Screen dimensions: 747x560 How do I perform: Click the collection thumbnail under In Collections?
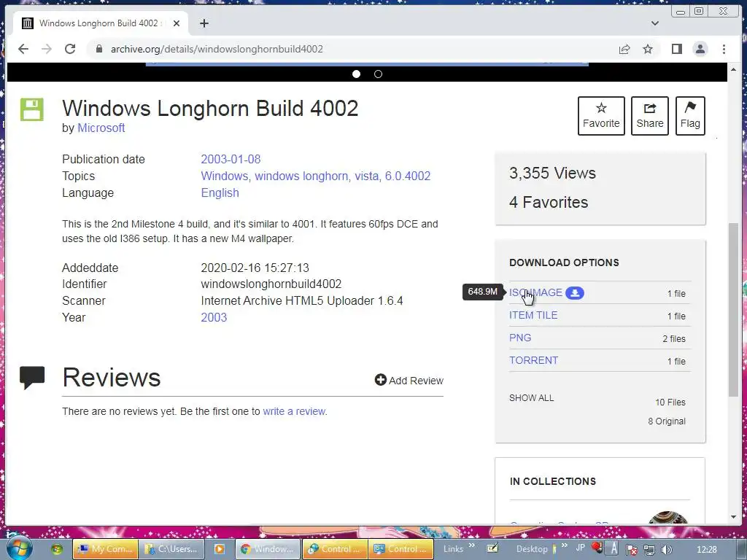(668, 518)
